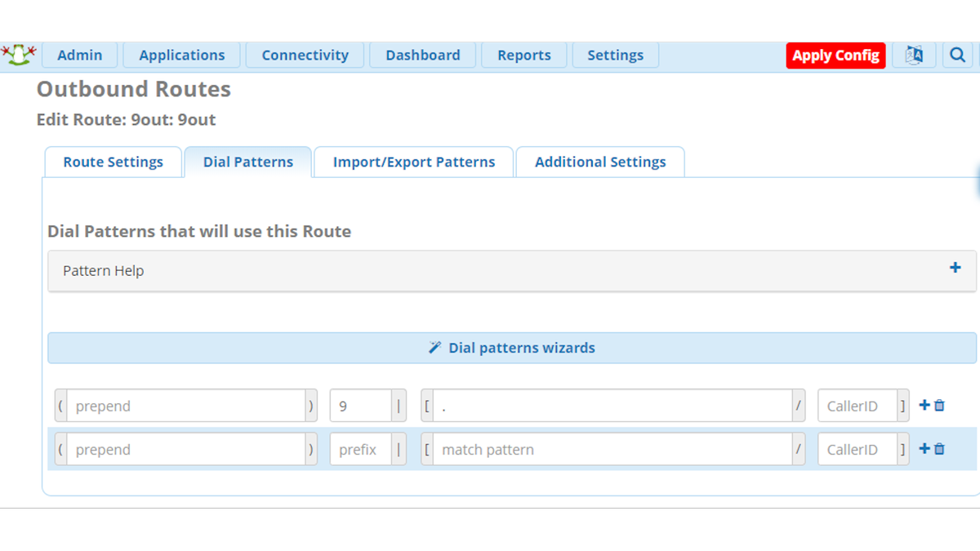Click the prepend field in the first pattern
Image resolution: width=980 pixels, height=551 pixels.
tap(185, 405)
